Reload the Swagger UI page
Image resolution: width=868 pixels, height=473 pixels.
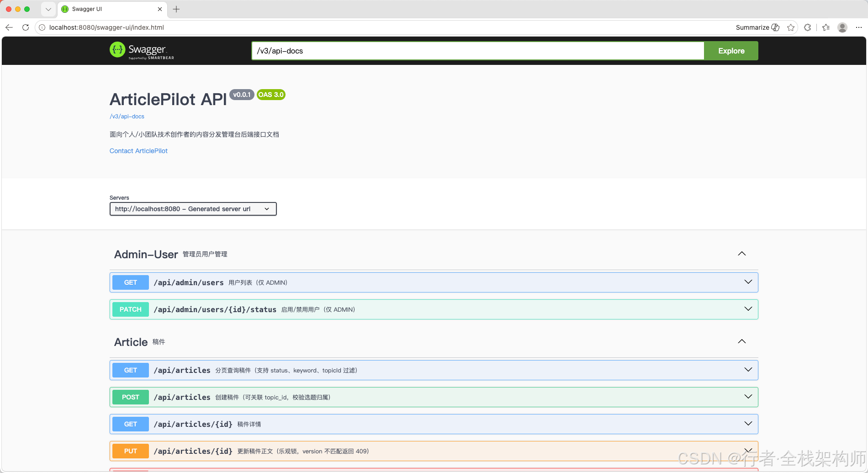click(x=26, y=27)
